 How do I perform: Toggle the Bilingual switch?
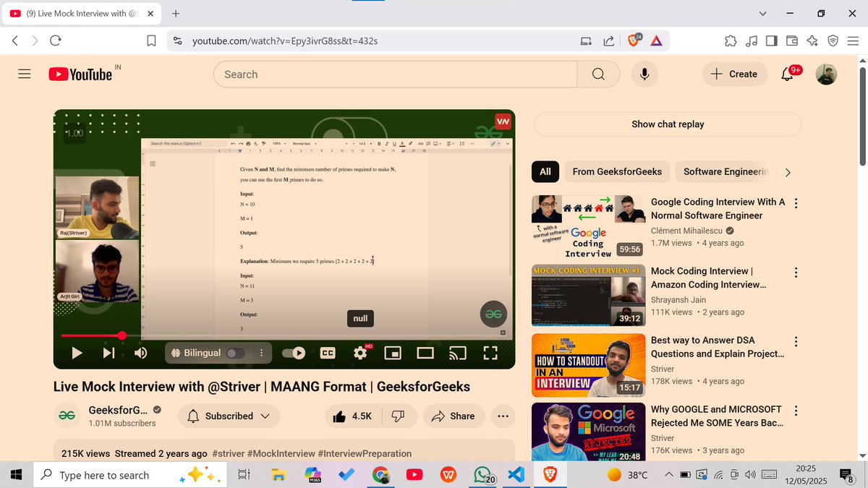tap(235, 353)
